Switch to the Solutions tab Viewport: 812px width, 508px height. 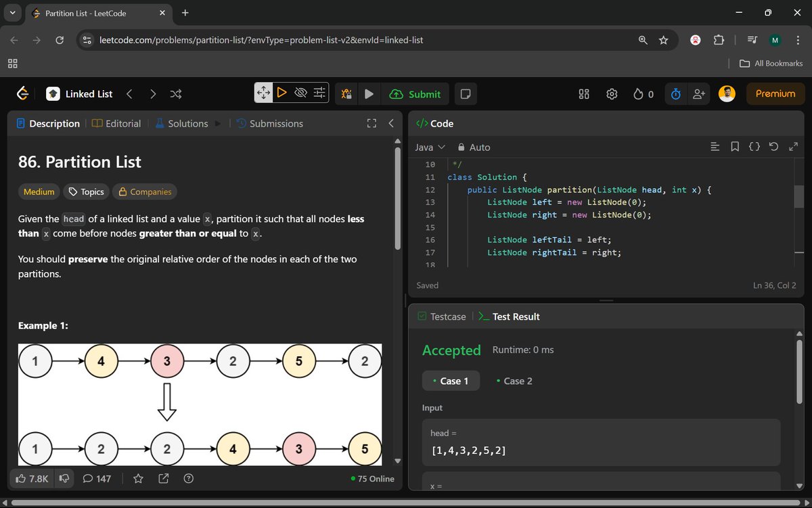[181, 123]
